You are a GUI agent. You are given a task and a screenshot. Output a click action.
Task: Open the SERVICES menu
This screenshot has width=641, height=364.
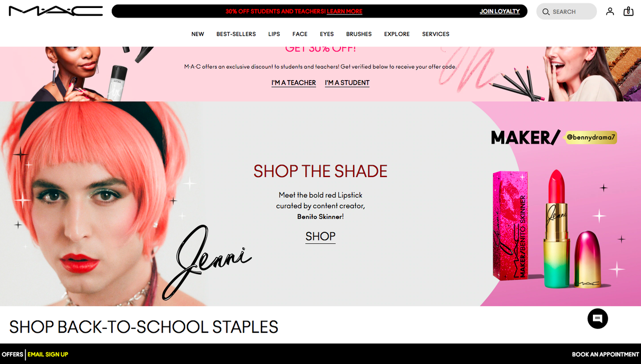click(x=436, y=34)
